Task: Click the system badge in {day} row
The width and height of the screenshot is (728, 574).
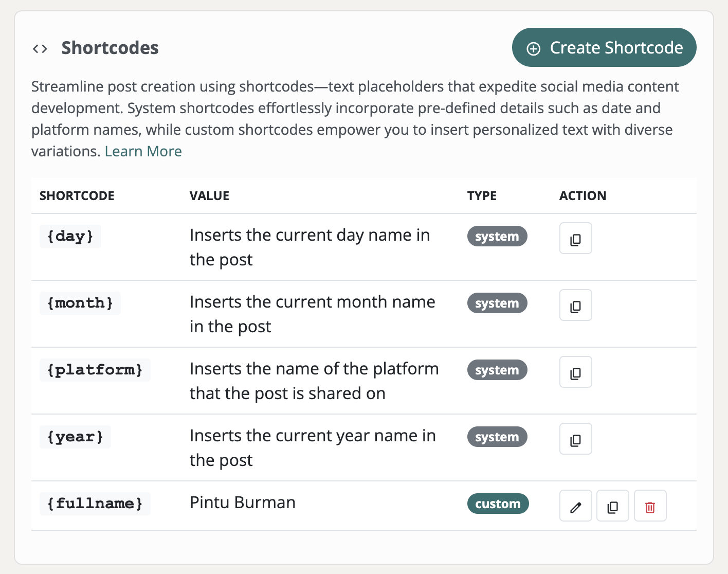Action: 497,236
